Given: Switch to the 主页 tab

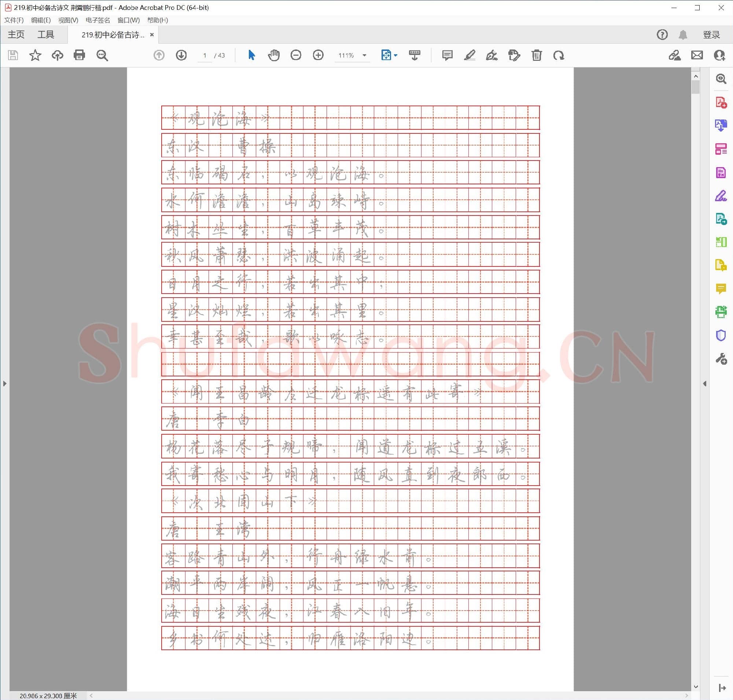Looking at the screenshot, I should (16, 34).
